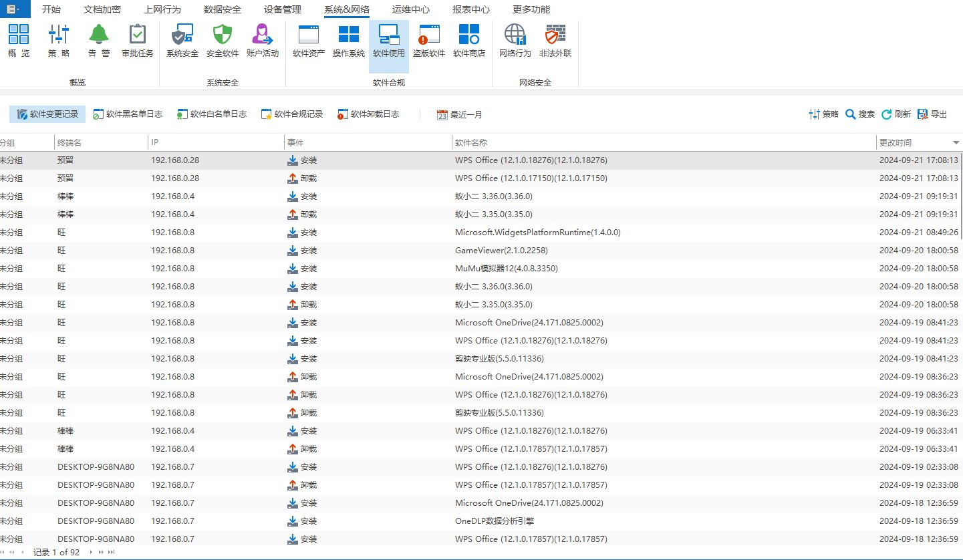Open the 软件商店 software store icon
The height and width of the screenshot is (560, 963).
469,41
